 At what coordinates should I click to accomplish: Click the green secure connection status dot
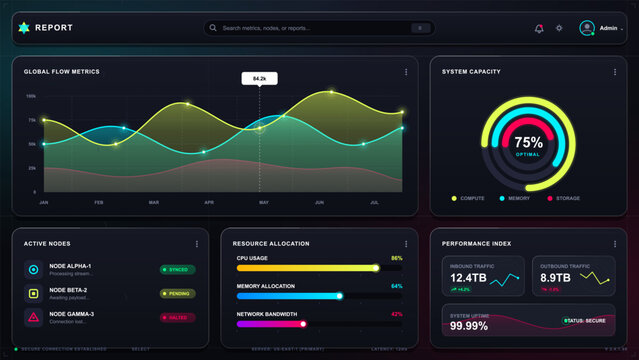click(16, 349)
